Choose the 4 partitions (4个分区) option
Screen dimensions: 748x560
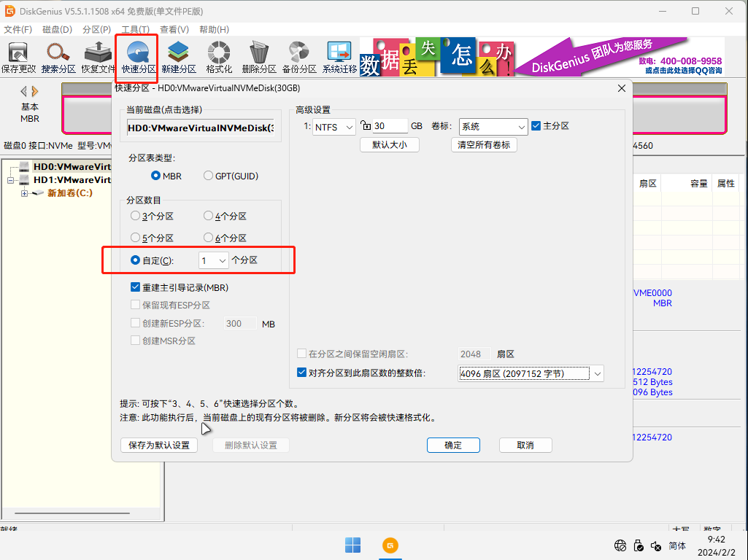pyautogui.click(x=225, y=216)
